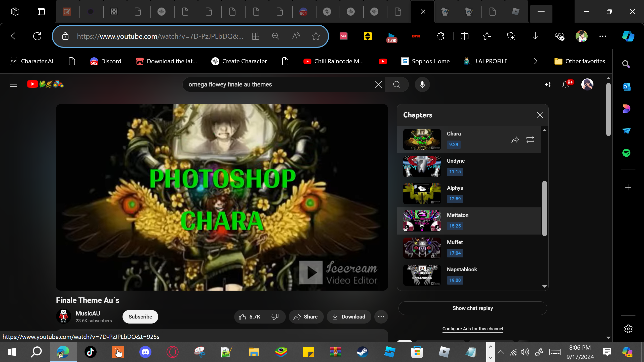The image size is (644, 362).
Task: Open the YouTube hamburger guide menu
Action: coord(14,84)
